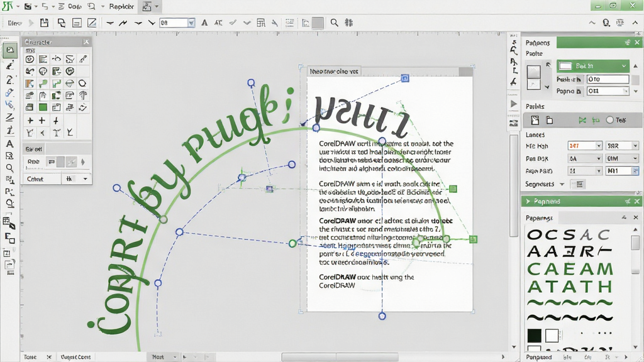The width and height of the screenshot is (644, 362).
Task: Click the letter T icon in Character panel bottom row
Action: click(56, 133)
